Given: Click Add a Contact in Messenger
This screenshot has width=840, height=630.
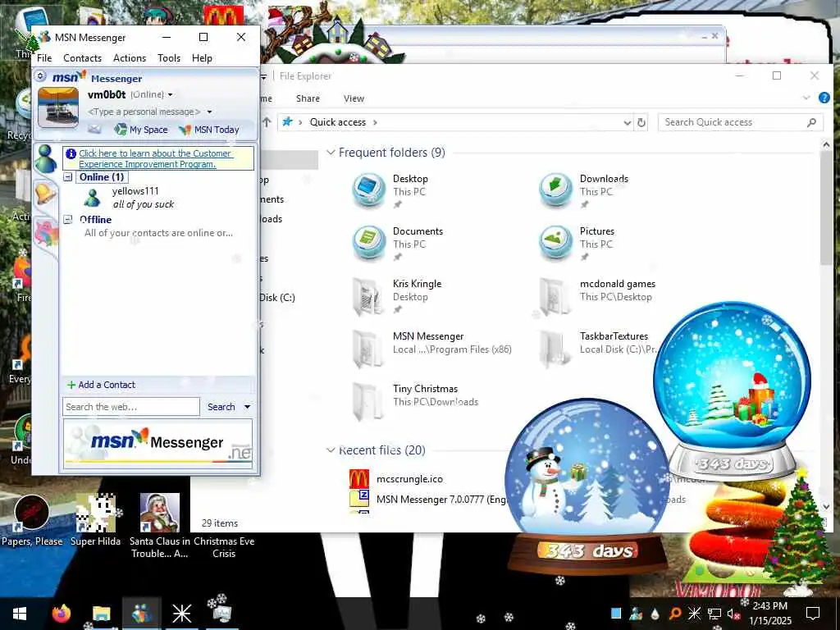Looking at the screenshot, I should pos(107,385).
